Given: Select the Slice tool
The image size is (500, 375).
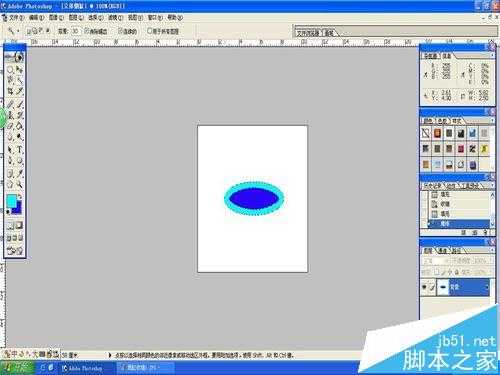Looking at the screenshot, I should (19, 91).
